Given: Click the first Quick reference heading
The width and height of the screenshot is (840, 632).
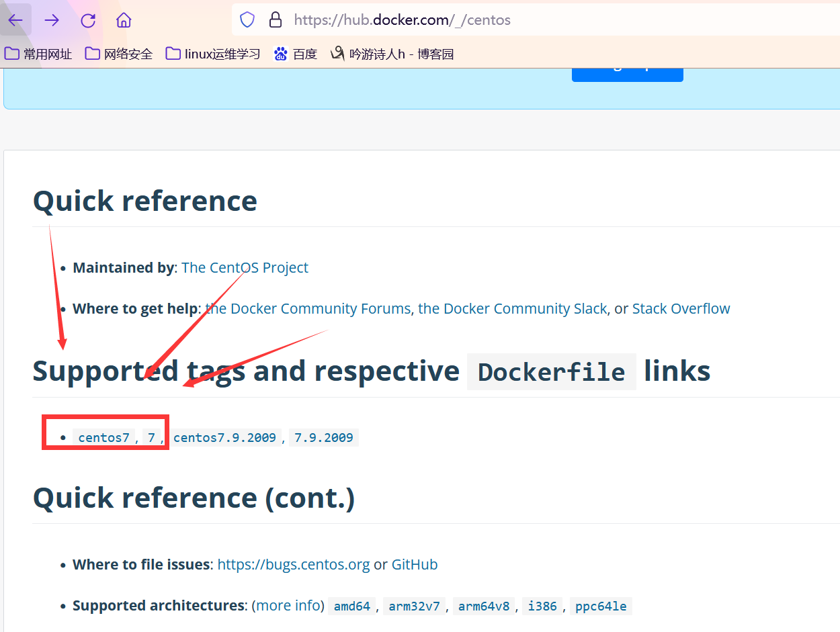Looking at the screenshot, I should tap(145, 201).
